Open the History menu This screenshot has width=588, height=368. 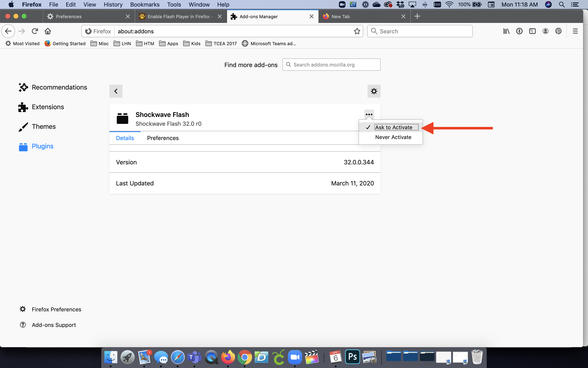point(113,5)
